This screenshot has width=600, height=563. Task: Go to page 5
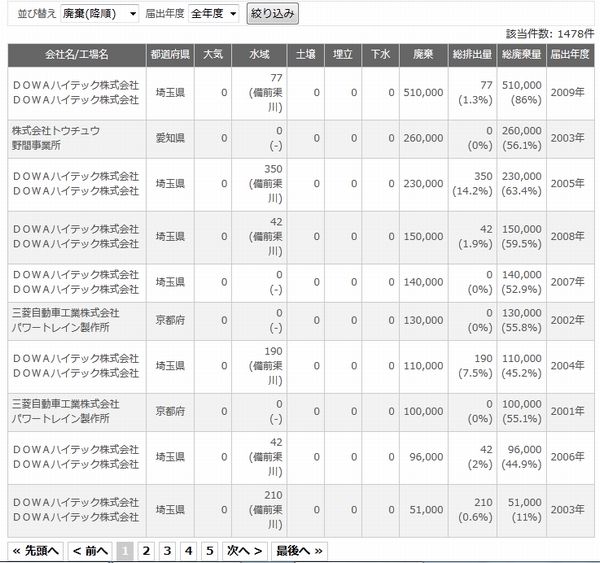[x=210, y=551]
